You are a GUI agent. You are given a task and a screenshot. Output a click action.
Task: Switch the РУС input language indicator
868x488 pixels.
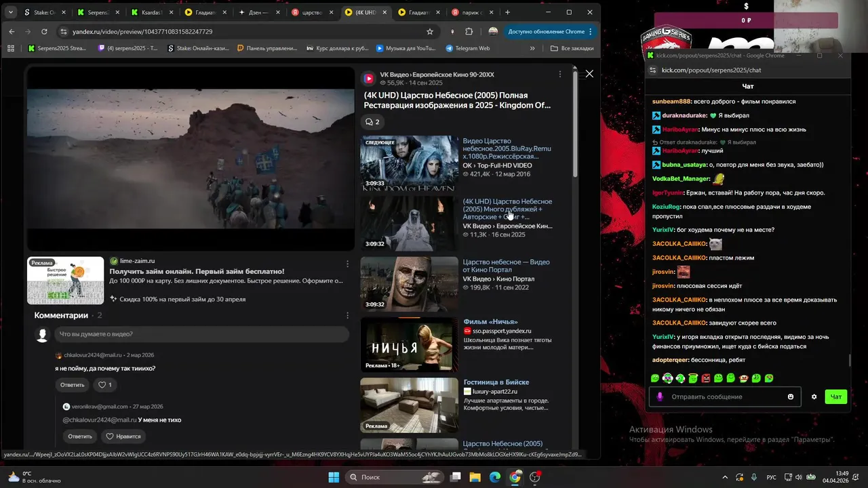(x=772, y=477)
